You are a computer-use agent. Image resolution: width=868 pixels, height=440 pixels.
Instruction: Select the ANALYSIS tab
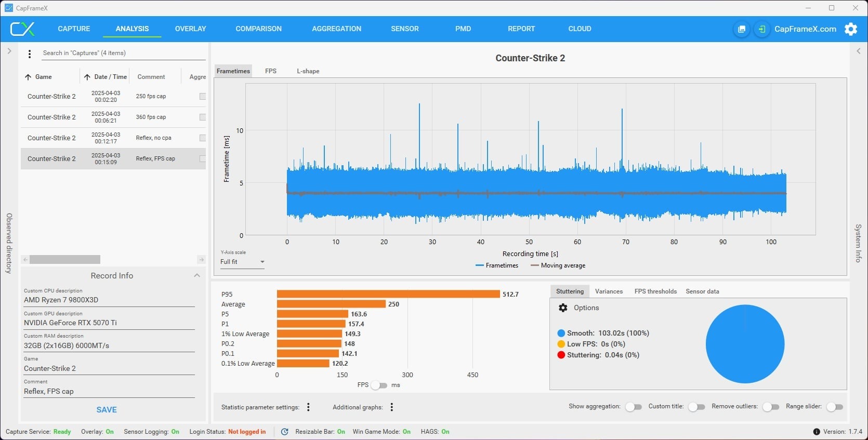pyautogui.click(x=132, y=29)
